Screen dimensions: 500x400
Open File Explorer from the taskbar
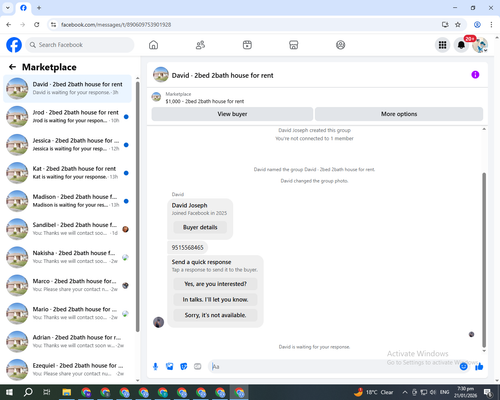pyautogui.click(x=67, y=392)
